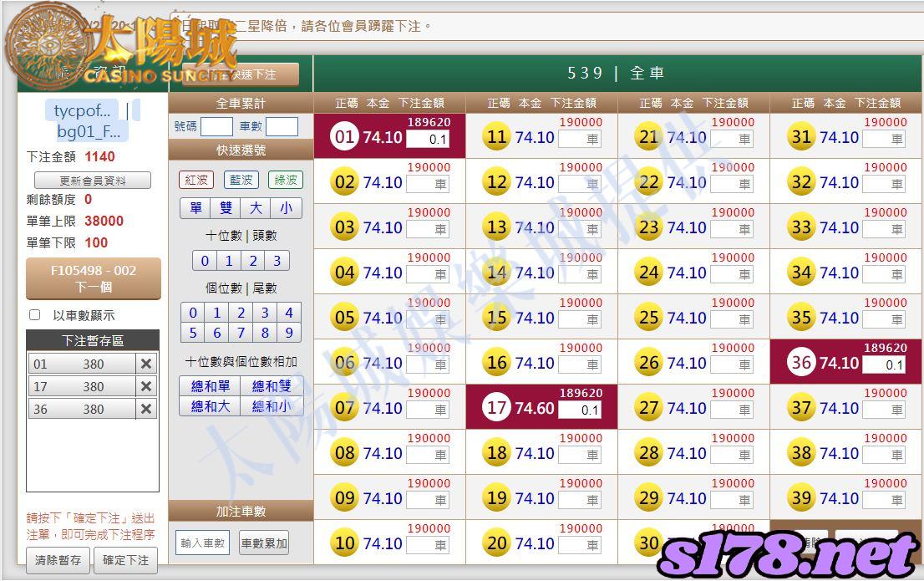Select odd numbers with 單

(x=195, y=208)
